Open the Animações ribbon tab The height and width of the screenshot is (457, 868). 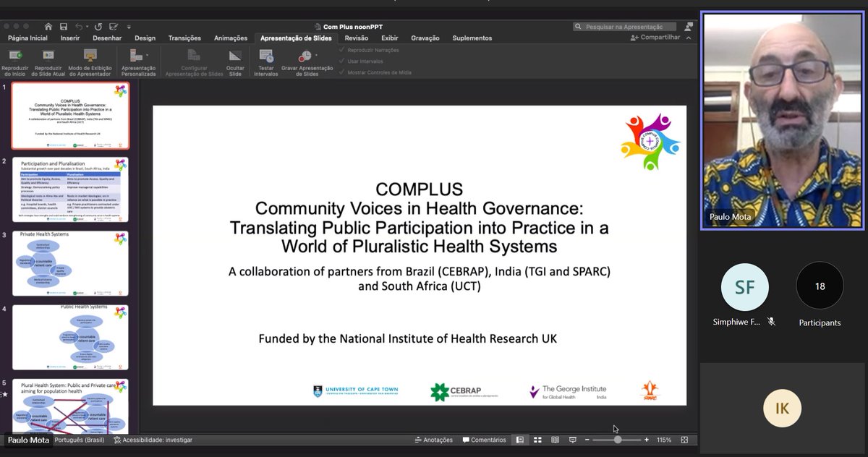click(231, 38)
